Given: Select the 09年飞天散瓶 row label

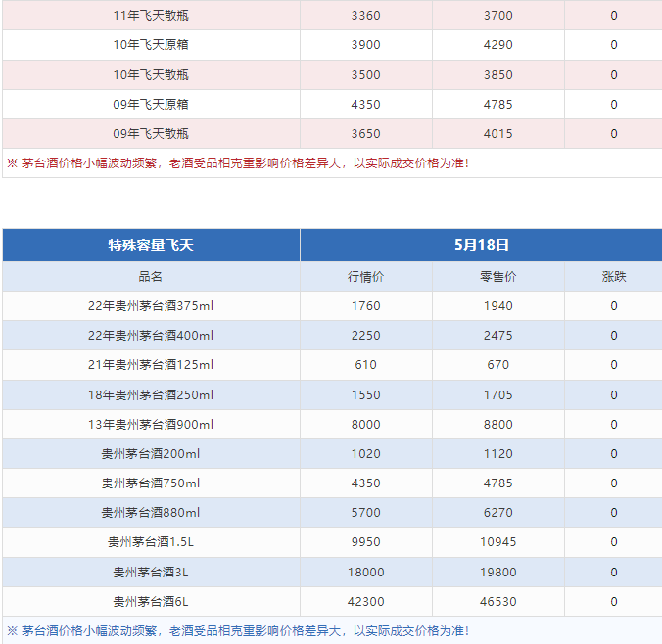Looking at the screenshot, I should coord(151,134).
